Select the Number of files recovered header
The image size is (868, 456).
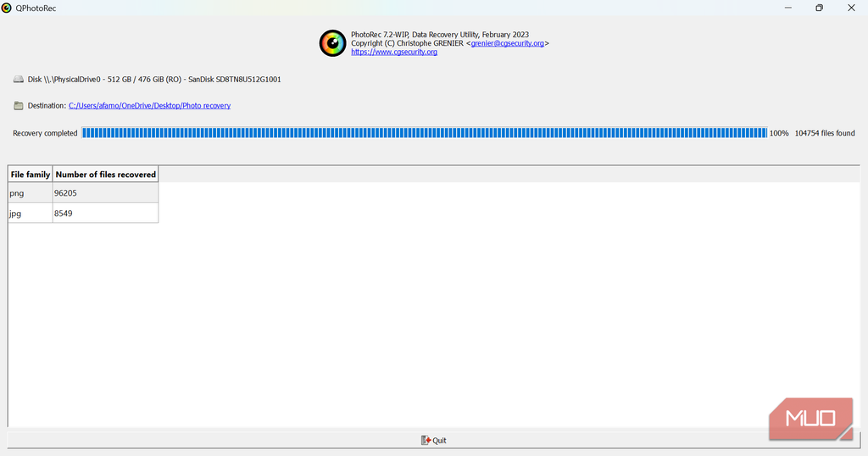click(x=106, y=175)
